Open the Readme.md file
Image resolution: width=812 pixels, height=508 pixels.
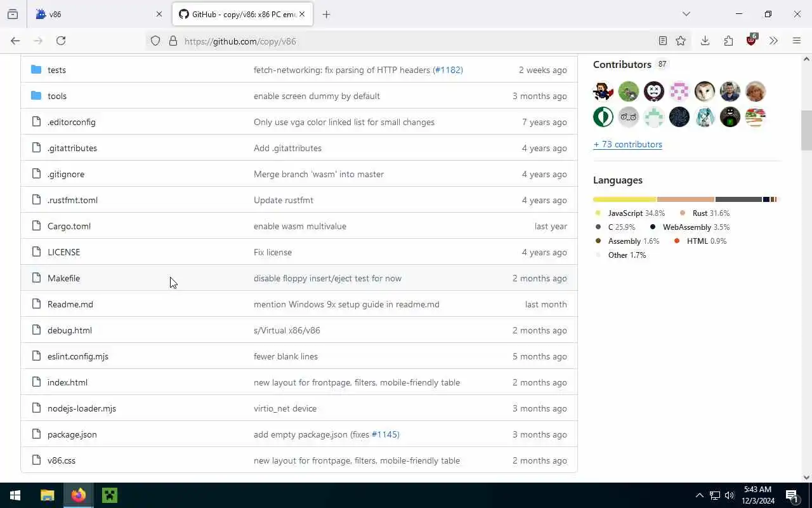70,304
